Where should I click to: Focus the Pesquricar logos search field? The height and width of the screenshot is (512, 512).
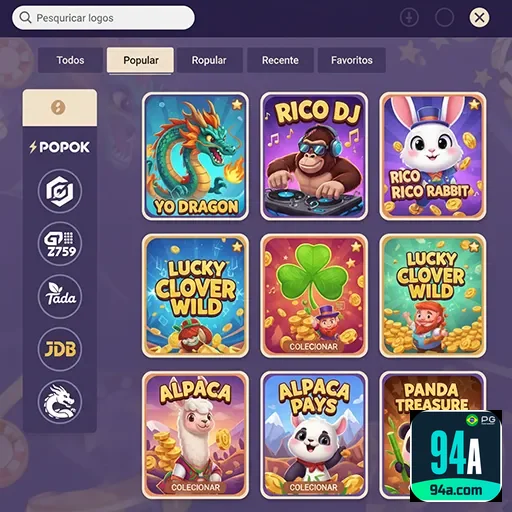[103, 18]
